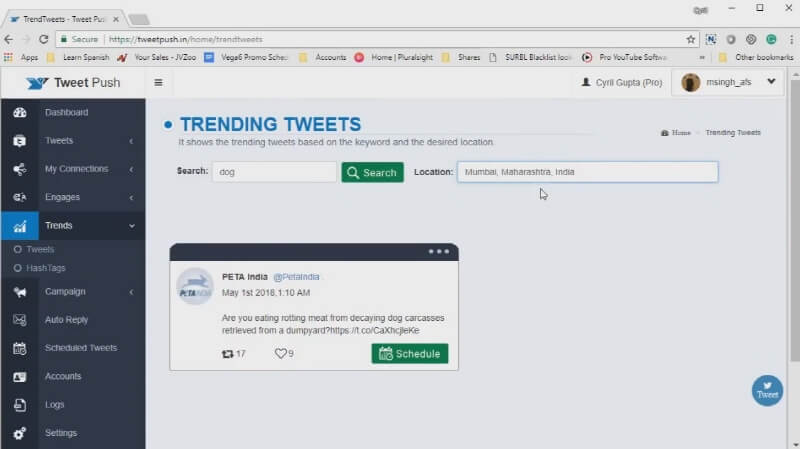Screen dimensions: 800x449
Task: Bookmark page with the star icon
Action: 691,39
